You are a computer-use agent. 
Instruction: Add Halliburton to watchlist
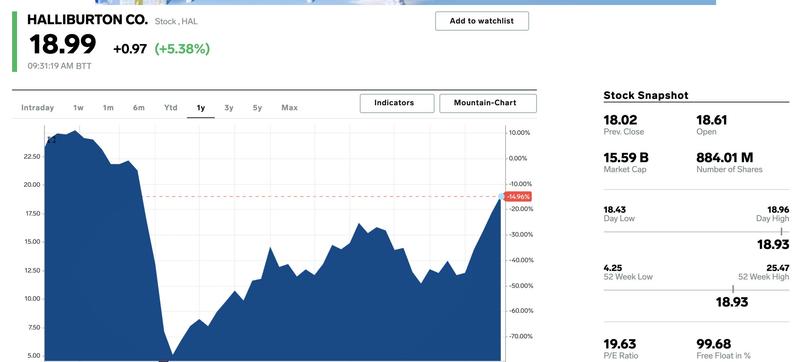(x=482, y=21)
